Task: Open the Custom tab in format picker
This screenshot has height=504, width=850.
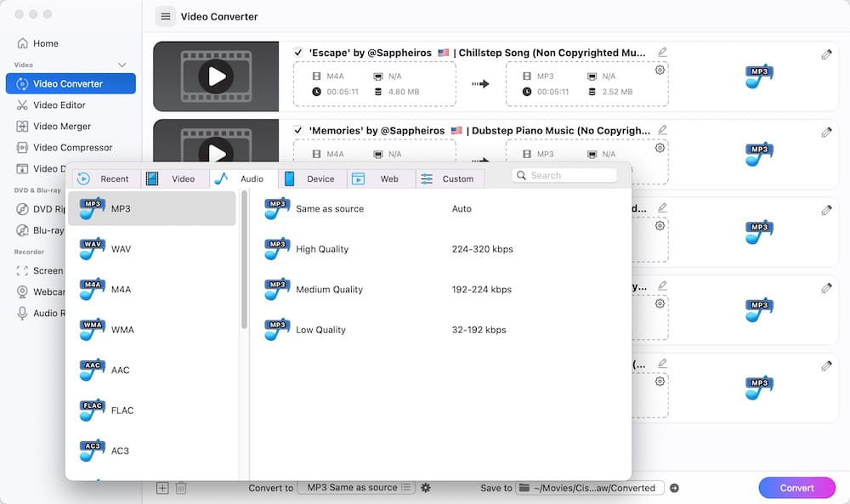Action: [x=450, y=178]
